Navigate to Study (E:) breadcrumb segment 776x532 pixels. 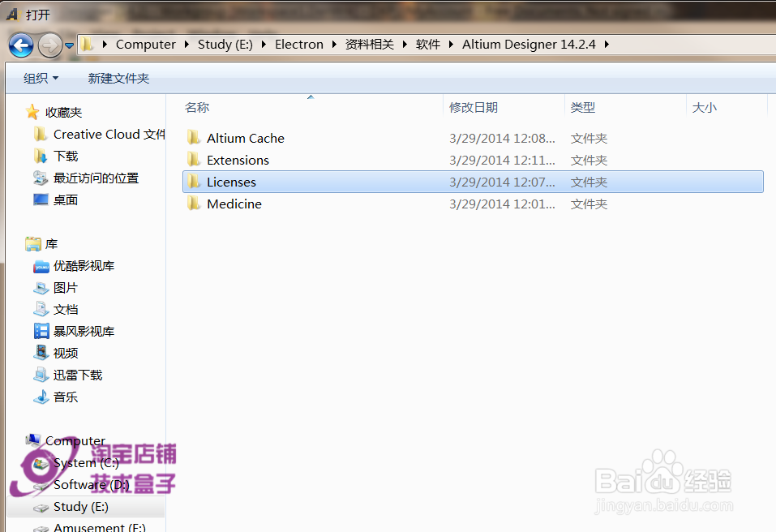pyautogui.click(x=225, y=45)
